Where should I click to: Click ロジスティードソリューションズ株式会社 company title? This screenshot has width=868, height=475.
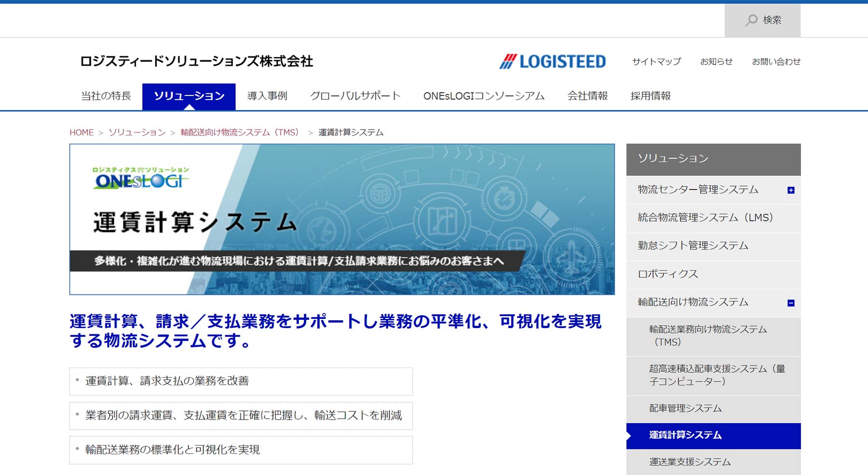click(x=196, y=61)
